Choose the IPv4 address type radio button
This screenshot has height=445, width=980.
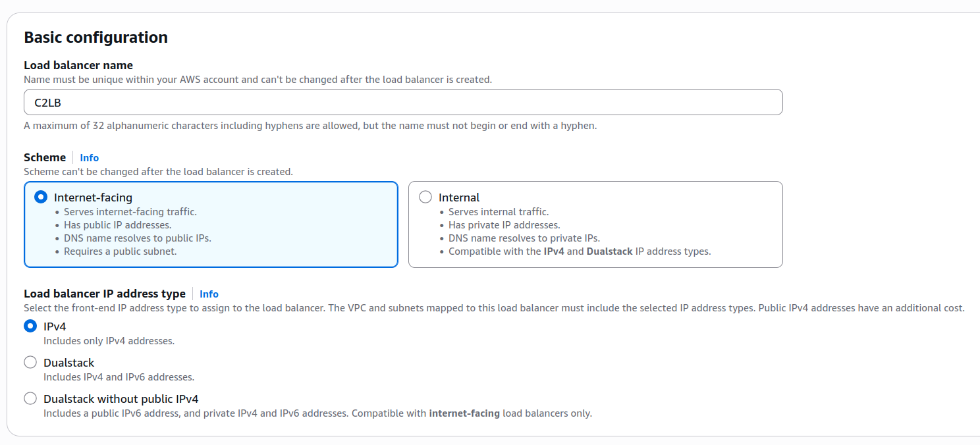[x=30, y=327]
